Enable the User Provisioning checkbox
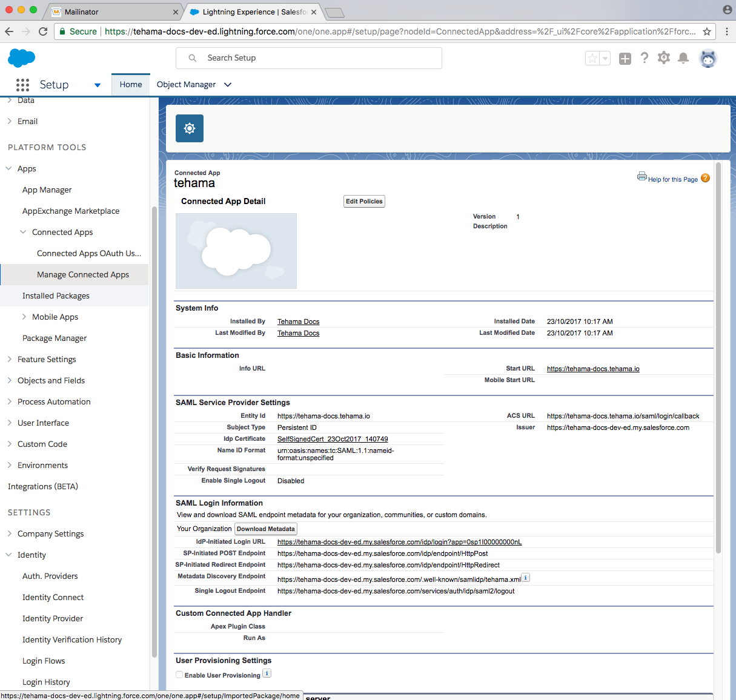736x700 pixels. (x=179, y=675)
